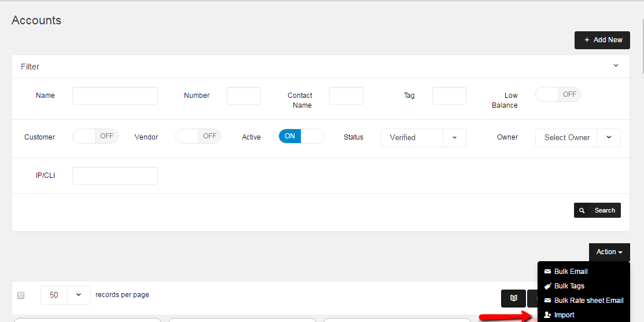644x322 pixels.
Task: Open the Select Owner dropdown
Action: coord(577,138)
